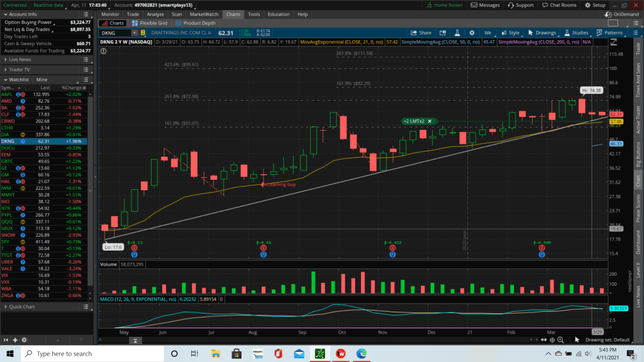644x362 pixels.
Task: Expand the Trader TV panel
Action: pyautogui.click(x=5, y=69)
